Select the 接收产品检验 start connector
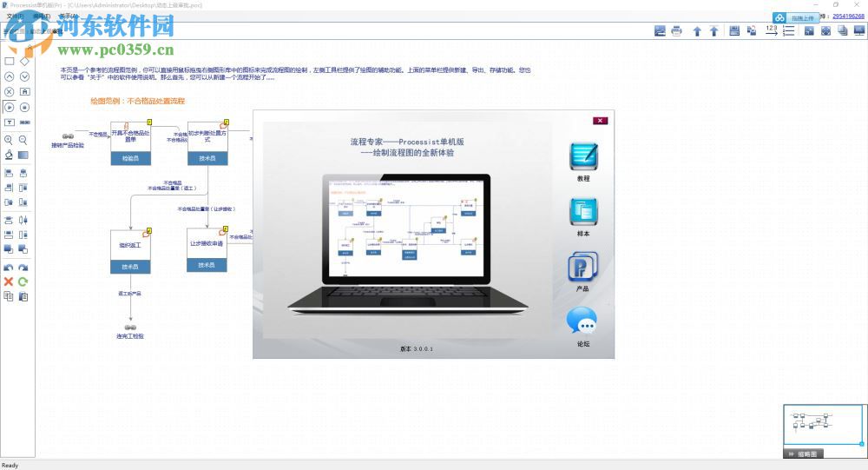This screenshot has height=470, width=868. click(68, 141)
